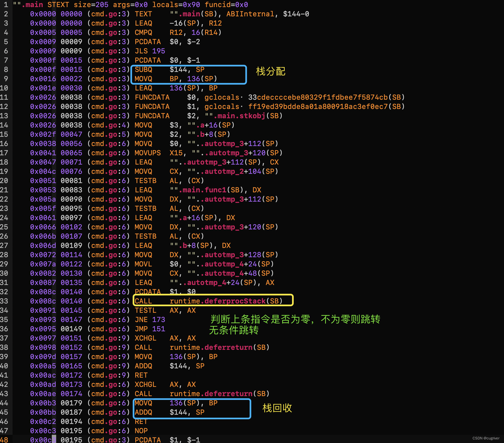Image resolution: width=504 pixels, height=443 pixels.
Task: Click the LEAQ "".a+16(SP), DX on line 24
Action: pos(185,218)
